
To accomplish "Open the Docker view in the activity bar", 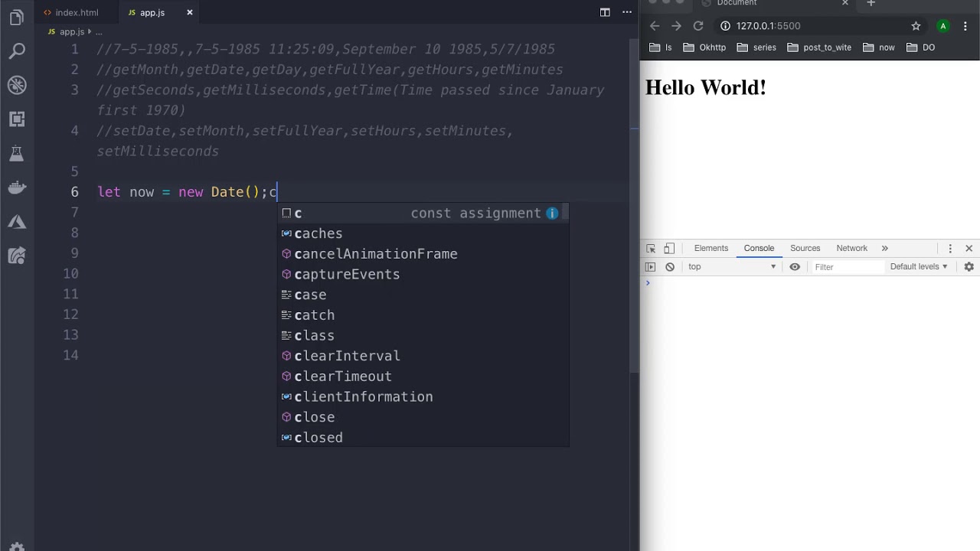I will pyautogui.click(x=17, y=187).
